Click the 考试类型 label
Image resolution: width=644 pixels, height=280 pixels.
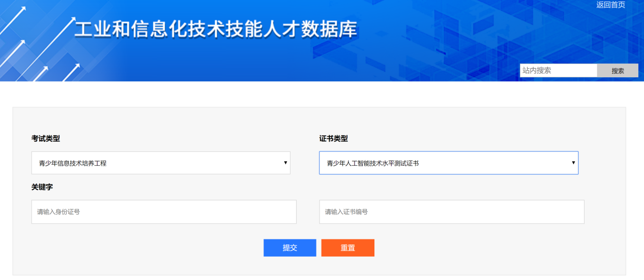click(x=46, y=139)
